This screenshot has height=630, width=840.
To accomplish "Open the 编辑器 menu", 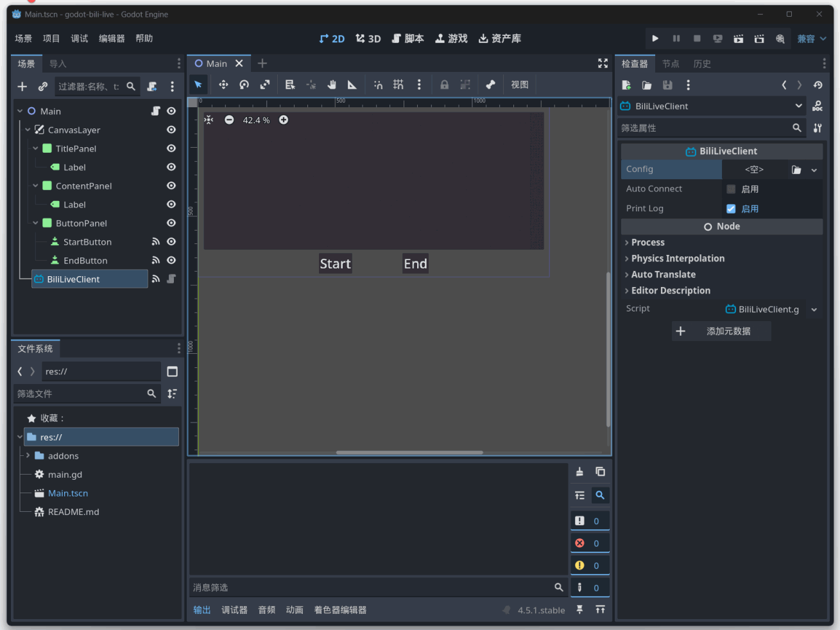I will (112, 39).
